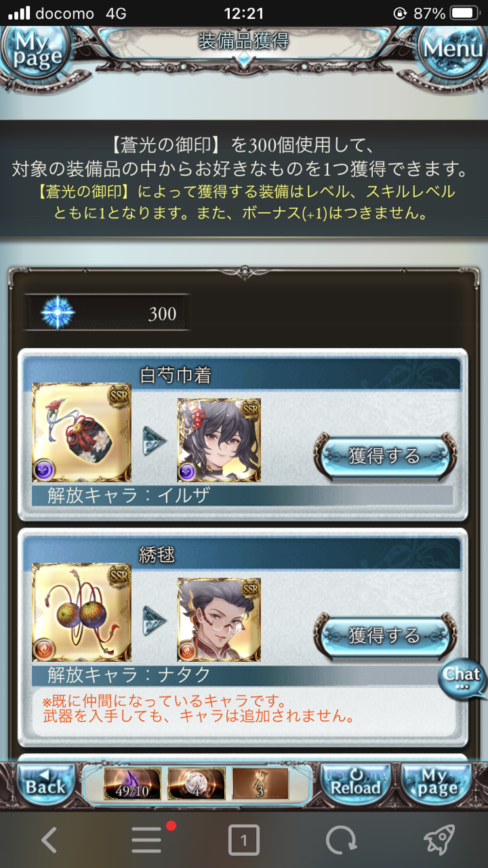The image size is (488, 868).
Task: Click 獲得する button for 白芍巾着
Action: click(x=384, y=456)
